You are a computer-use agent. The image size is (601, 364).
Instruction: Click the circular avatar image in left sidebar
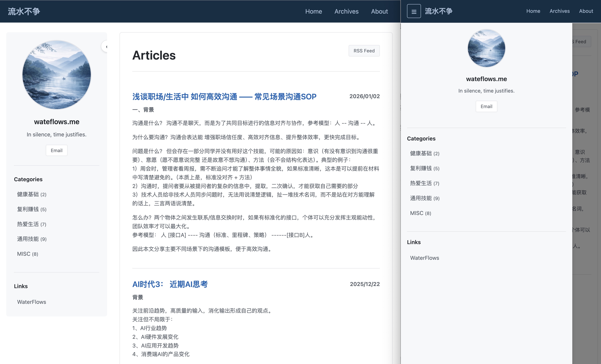57,75
